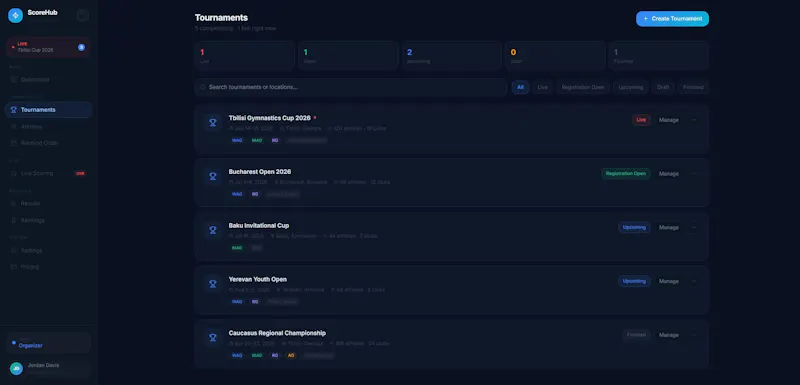Click the blue count badge on Tbilisi Cup banner
This screenshot has height=385, width=800.
point(81,47)
